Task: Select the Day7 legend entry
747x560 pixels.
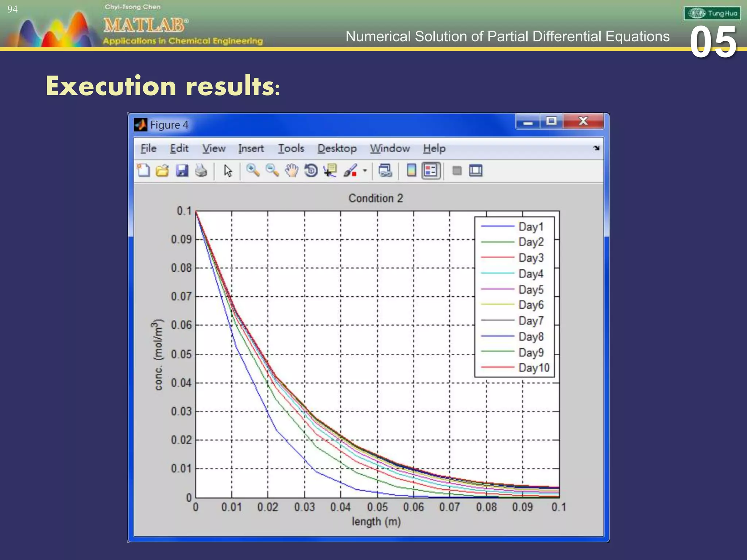Action: [x=512, y=320]
